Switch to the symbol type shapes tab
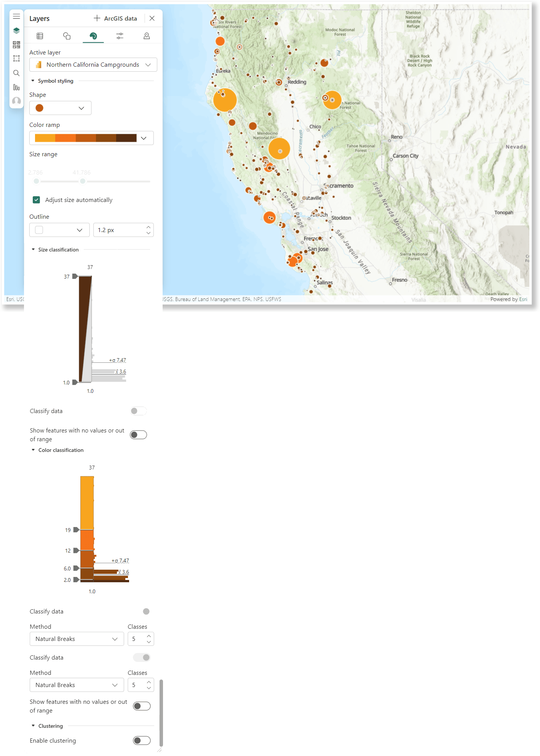Screen dimensions: 540x756 pos(67,36)
